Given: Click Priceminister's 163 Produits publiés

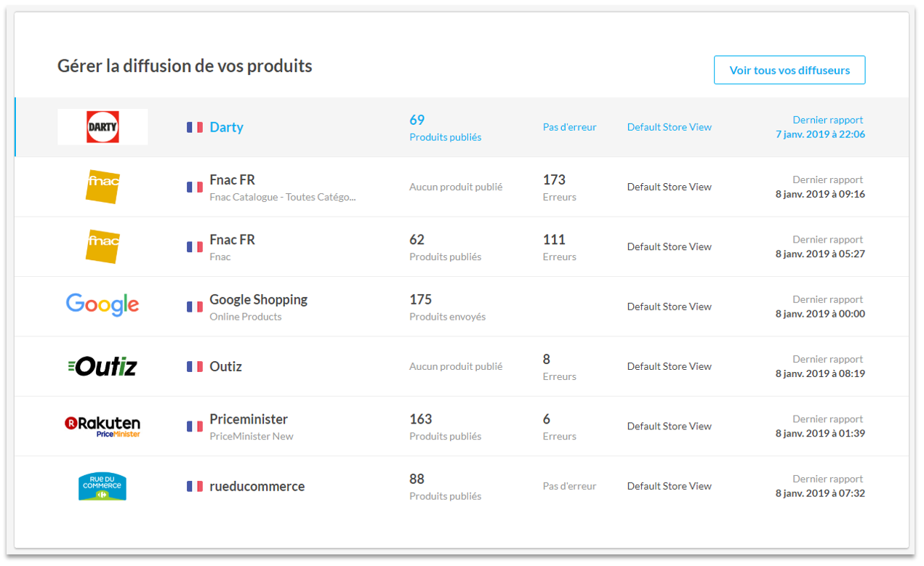Looking at the screenshot, I should pyautogui.click(x=445, y=427).
